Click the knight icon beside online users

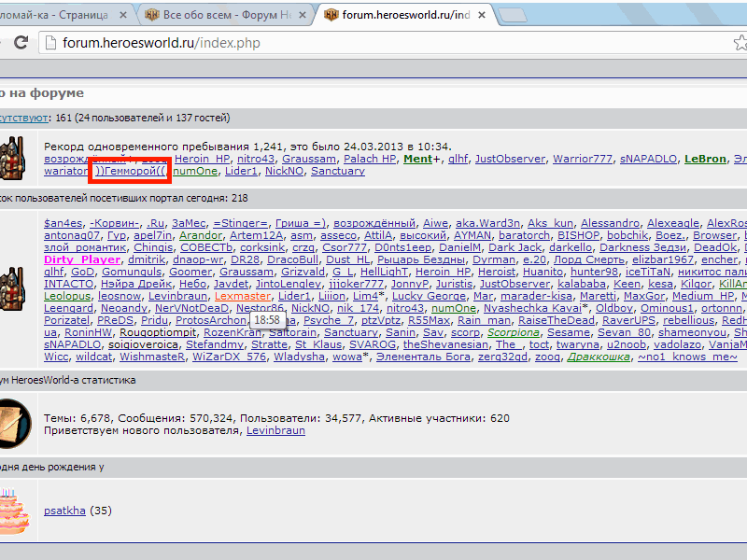pyautogui.click(x=12, y=158)
